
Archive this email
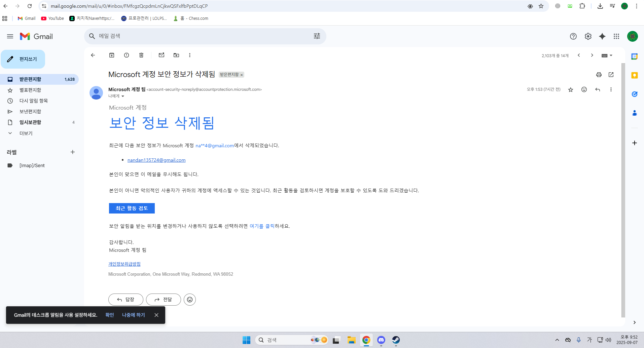click(112, 55)
